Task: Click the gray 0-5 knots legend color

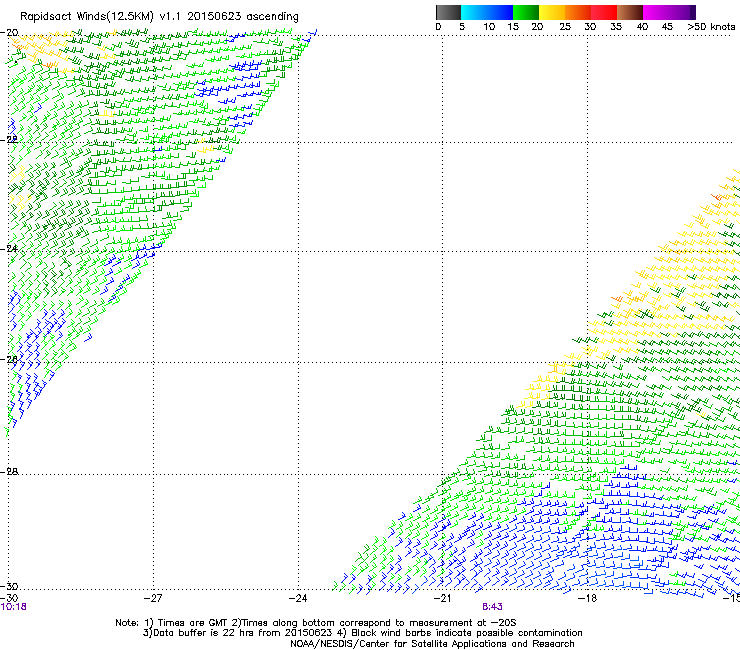Action: pos(448,12)
